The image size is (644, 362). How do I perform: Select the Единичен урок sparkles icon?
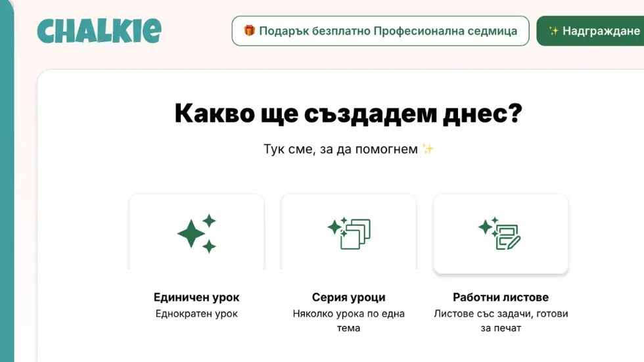196,233
